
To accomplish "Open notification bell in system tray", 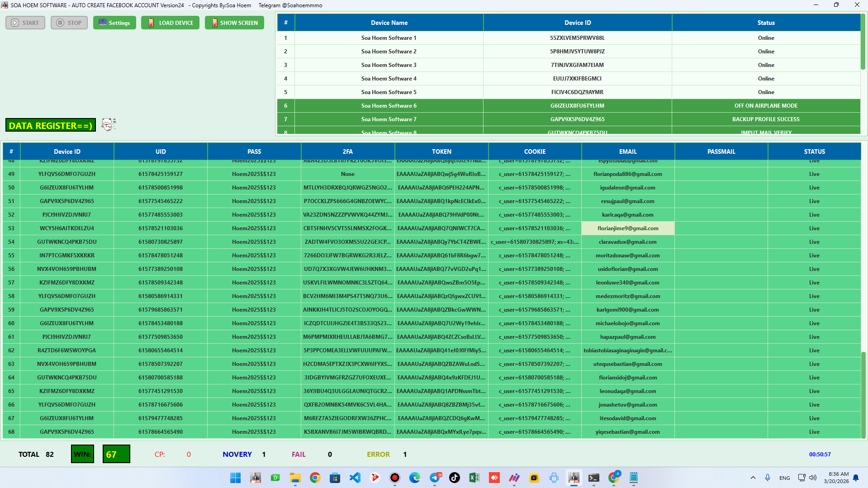I will coord(856,478).
